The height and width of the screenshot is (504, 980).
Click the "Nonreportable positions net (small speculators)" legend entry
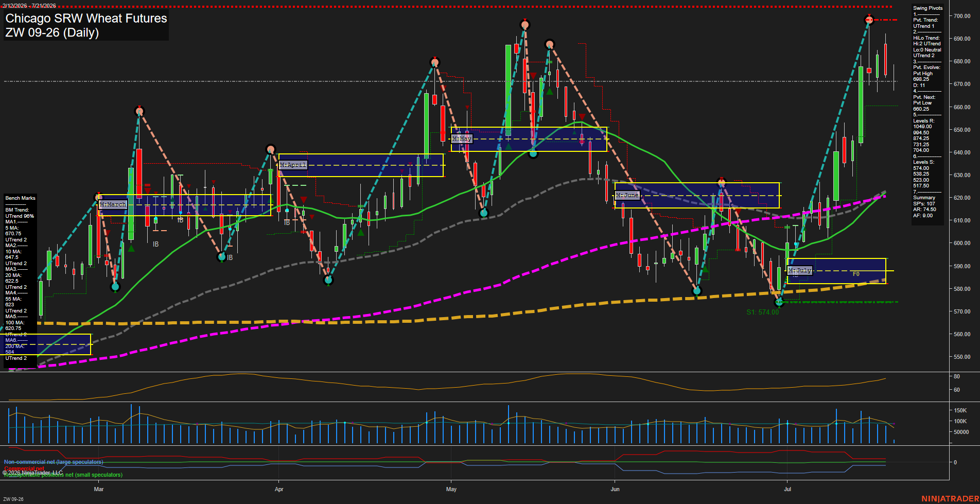pyautogui.click(x=63, y=475)
